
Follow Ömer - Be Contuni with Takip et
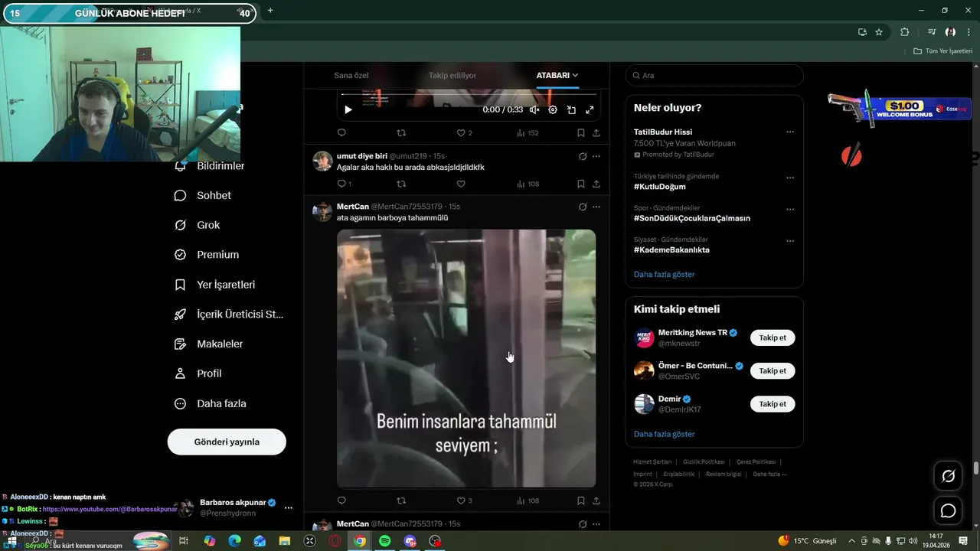[x=773, y=370]
